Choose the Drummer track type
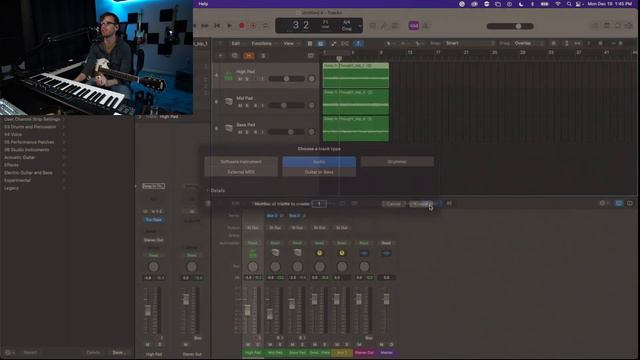The image size is (640, 360). coord(397,162)
